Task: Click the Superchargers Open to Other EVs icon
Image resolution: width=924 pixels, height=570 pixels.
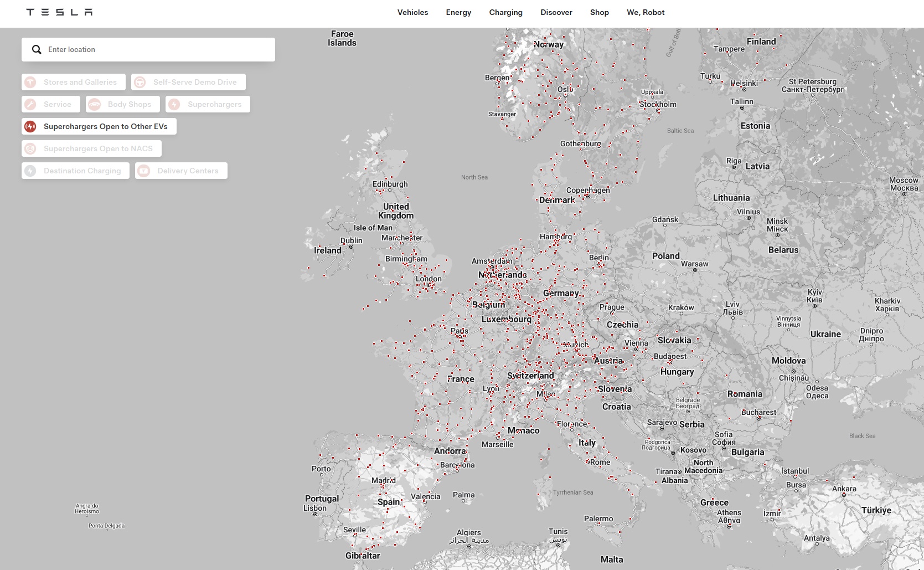Action: [x=30, y=126]
